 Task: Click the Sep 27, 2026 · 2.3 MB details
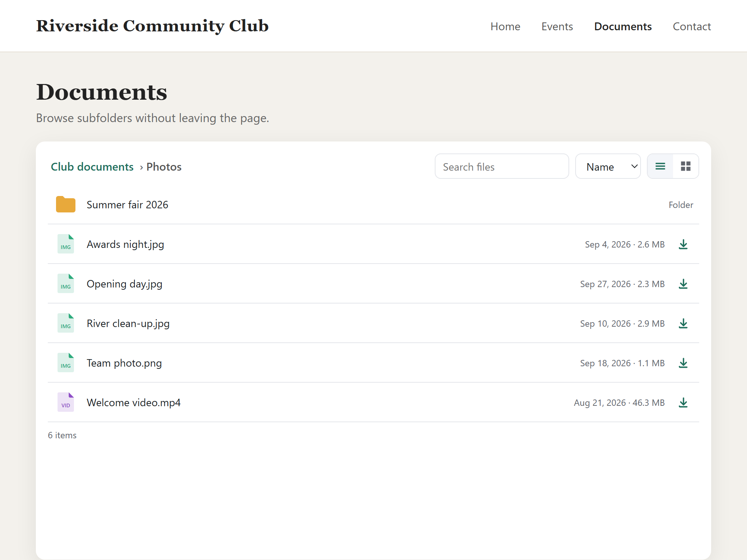point(623,284)
